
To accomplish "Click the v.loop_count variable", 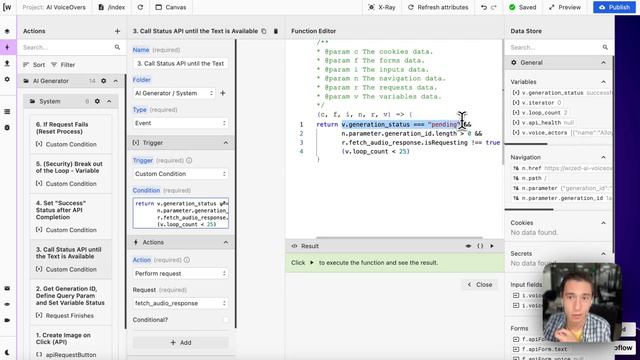I will click(540, 113).
